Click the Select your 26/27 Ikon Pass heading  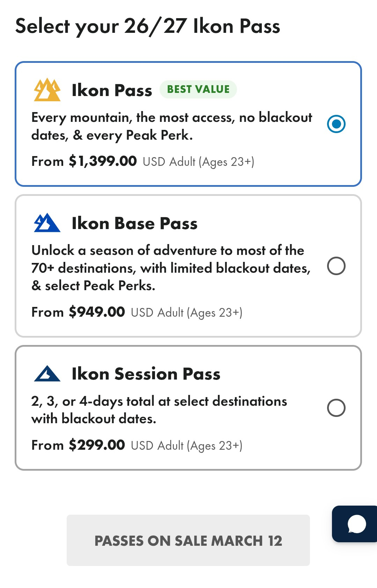pyautogui.click(x=148, y=27)
